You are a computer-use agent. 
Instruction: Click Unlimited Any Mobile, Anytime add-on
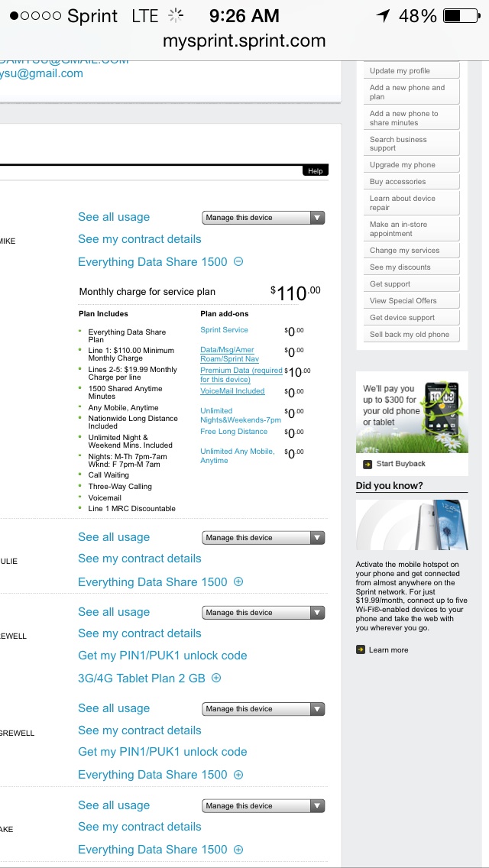238,455
